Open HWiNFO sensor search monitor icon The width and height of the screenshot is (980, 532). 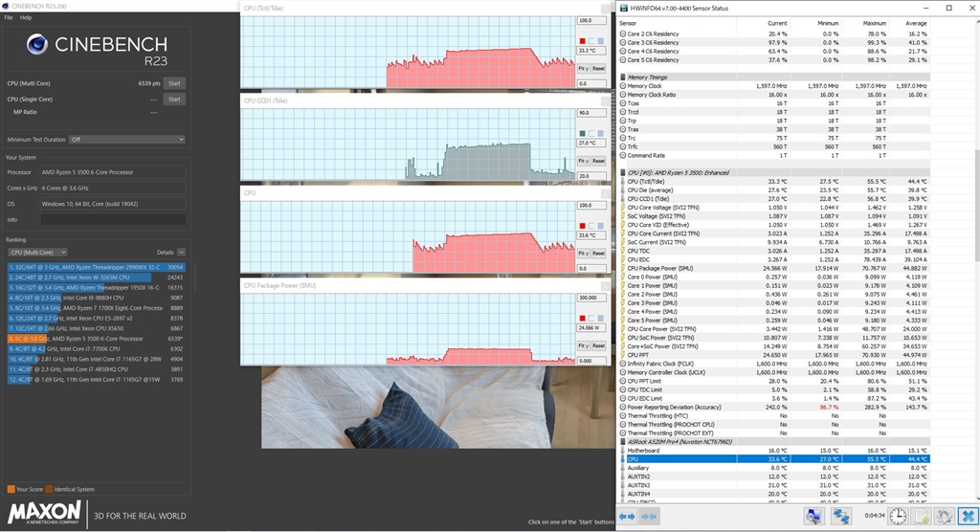coord(813,516)
